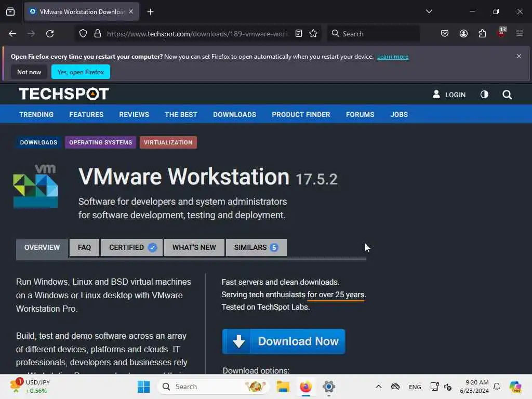Open JOBS nav item

point(399,115)
